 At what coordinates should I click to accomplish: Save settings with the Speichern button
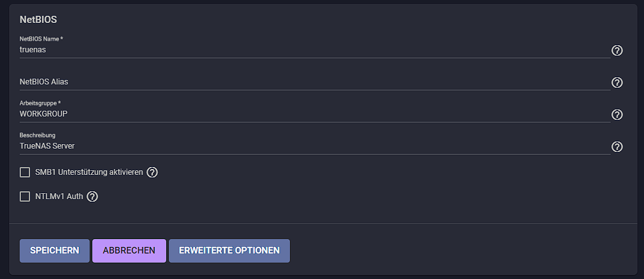tap(54, 250)
